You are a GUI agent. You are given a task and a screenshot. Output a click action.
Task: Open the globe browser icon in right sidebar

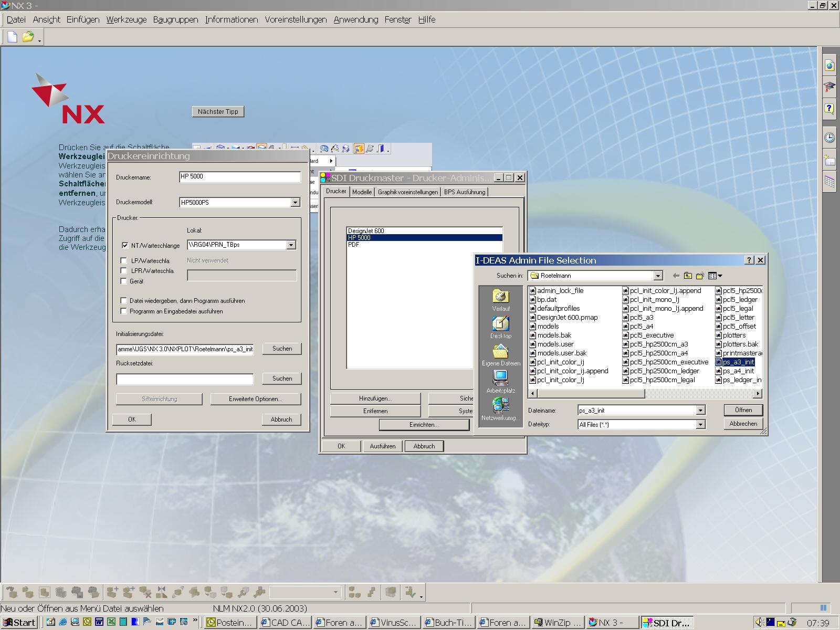point(829,65)
